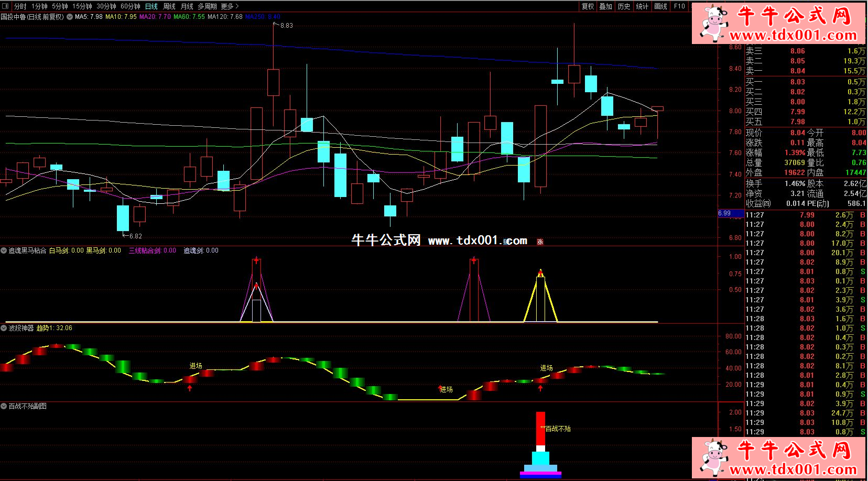The height and width of the screenshot is (481, 868).
Task: Click the MA10: 7.95 indicator label
Action: pos(121,17)
